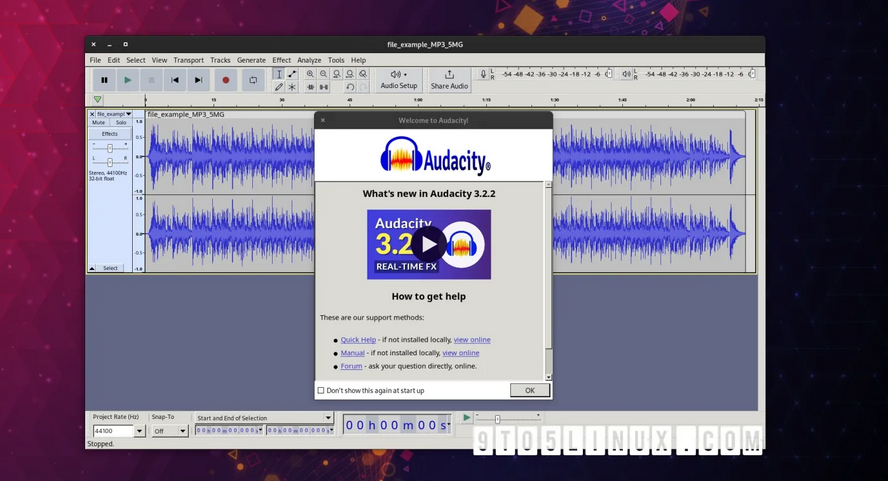
Task: Select the Multi-tool asterisk icon
Action: 292,87
